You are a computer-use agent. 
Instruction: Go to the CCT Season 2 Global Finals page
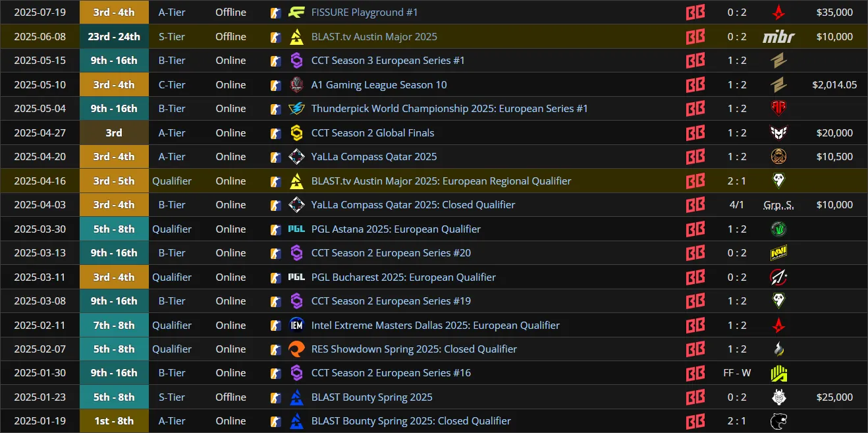click(373, 132)
